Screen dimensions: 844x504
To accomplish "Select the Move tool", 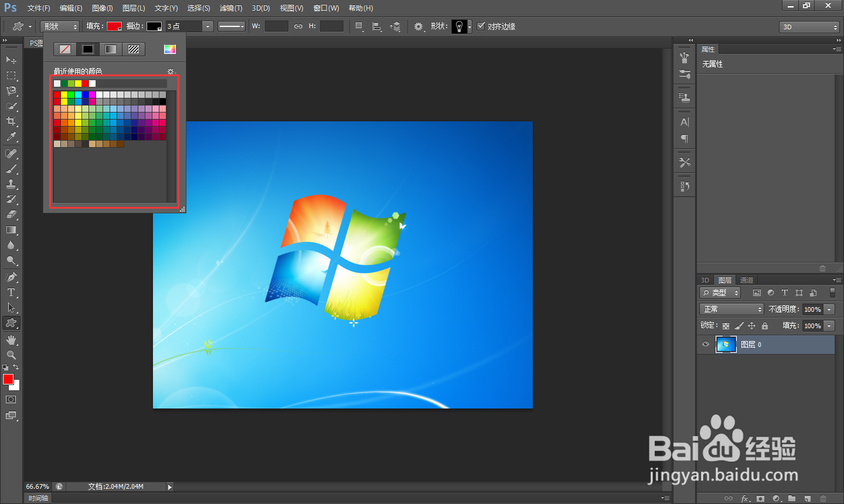I will 11,60.
